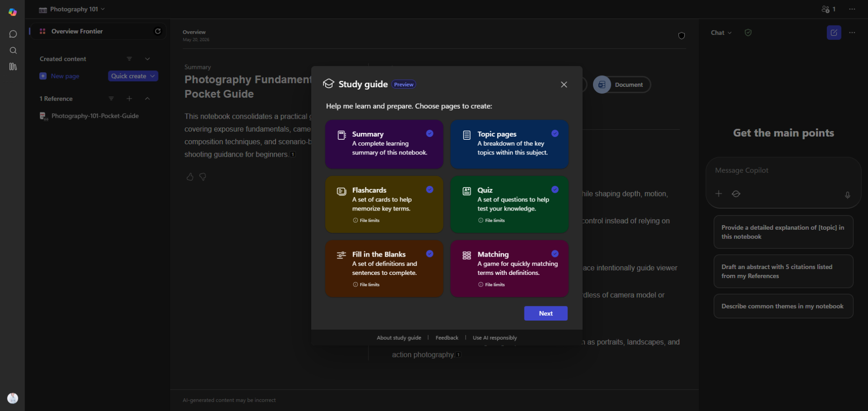Screen dimensions: 868x411
Task: Click the thumbs down icon under summary
Action: click(203, 177)
